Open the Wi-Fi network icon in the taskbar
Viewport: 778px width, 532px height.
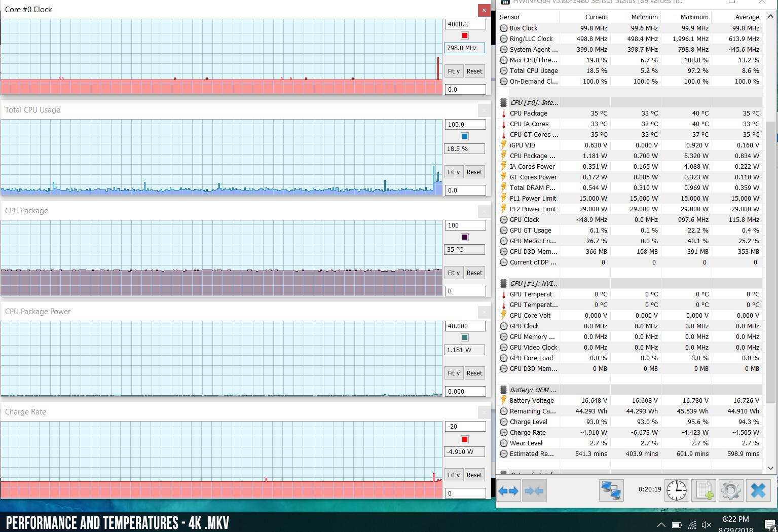tap(692, 525)
